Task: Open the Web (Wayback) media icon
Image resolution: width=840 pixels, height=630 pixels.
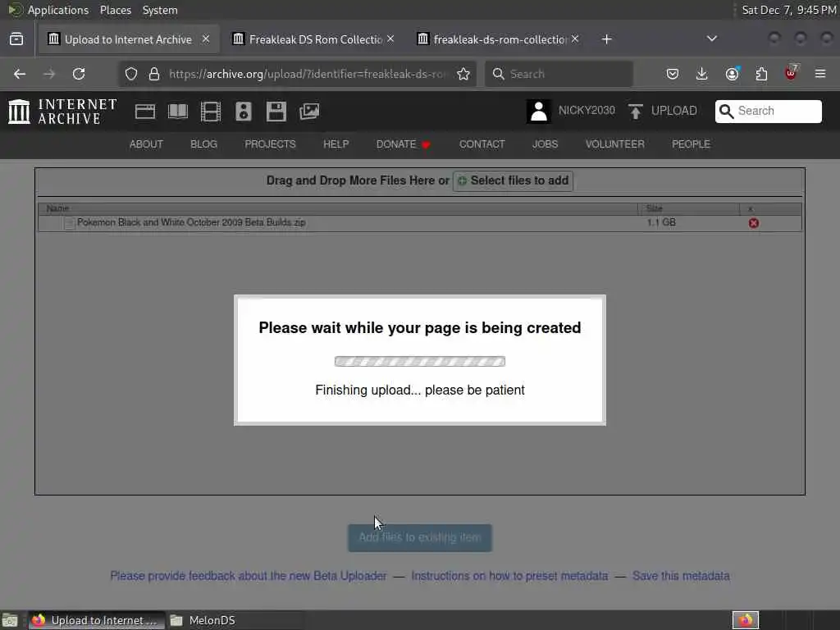Action: [x=144, y=112]
